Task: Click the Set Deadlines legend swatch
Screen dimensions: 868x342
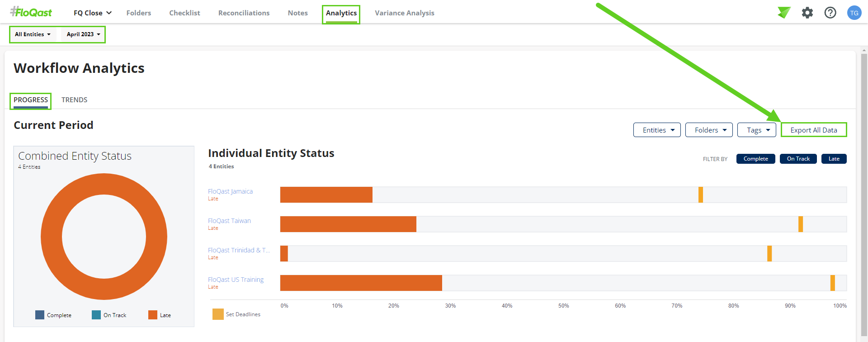Action: pyautogui.click(x=218, y=314)
